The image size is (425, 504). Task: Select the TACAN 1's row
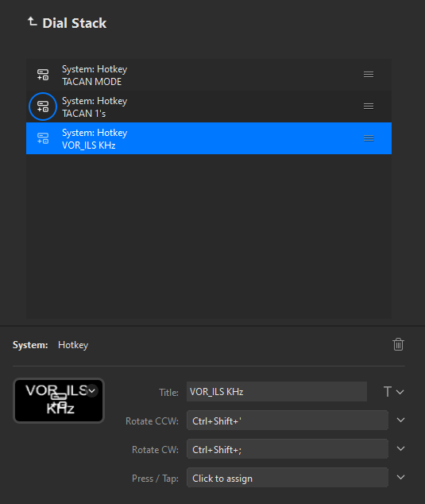click(x=209, y=107)
